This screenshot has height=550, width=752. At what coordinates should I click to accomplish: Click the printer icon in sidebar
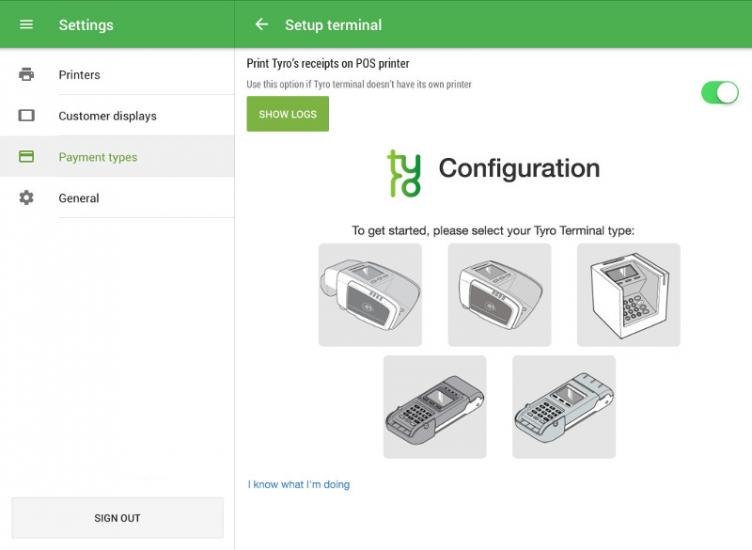[27, 75]
